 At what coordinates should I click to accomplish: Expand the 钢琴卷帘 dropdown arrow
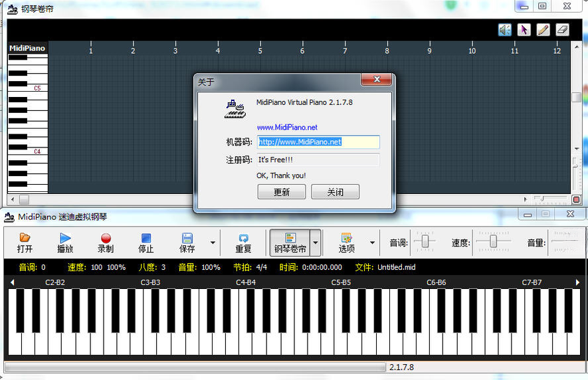316,242
